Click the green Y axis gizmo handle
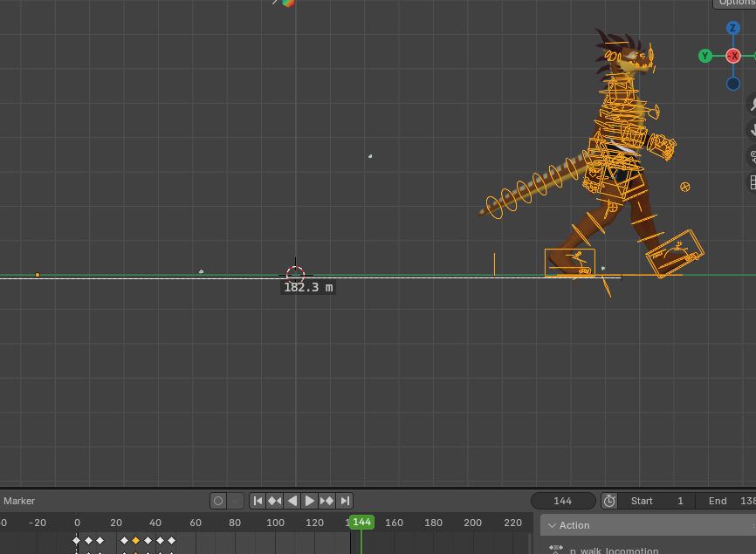 (x=705, y=56)
